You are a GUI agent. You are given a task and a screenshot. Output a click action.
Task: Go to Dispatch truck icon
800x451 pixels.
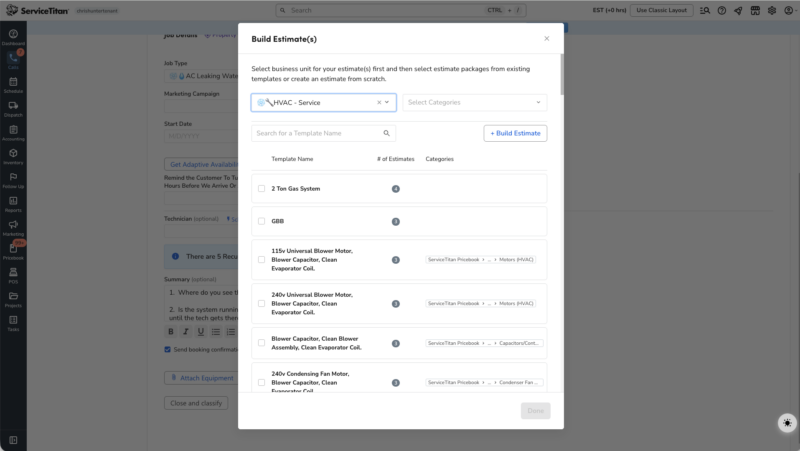(x=13, y=106)
